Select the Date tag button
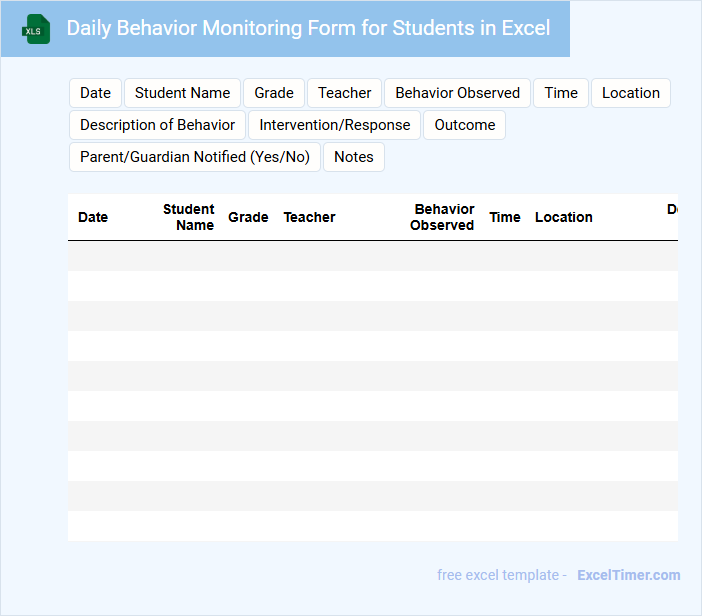 (x=95, y=93)
